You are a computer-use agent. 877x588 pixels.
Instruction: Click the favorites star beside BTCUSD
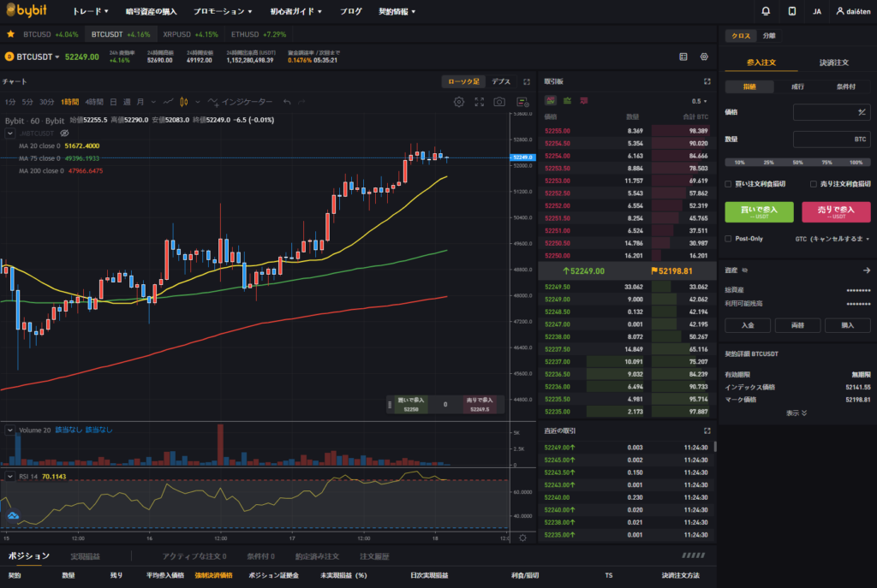pos(10,34)
